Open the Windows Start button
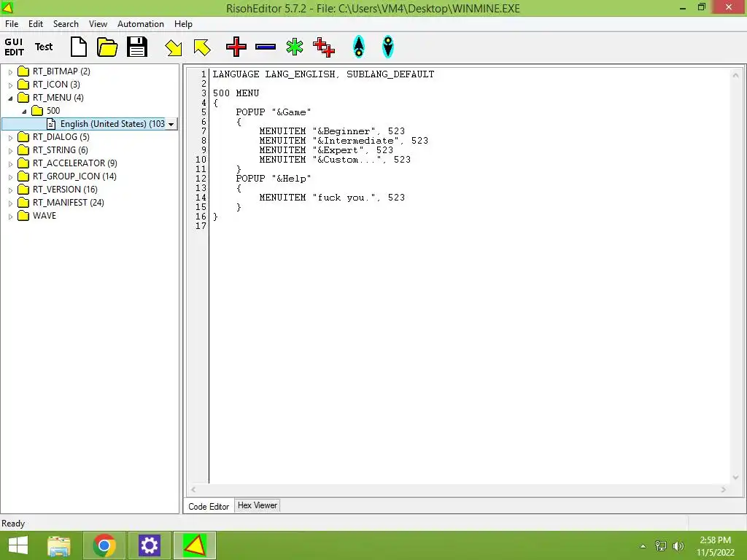This screenshot has height=560, width=747. tap(18, 545)
